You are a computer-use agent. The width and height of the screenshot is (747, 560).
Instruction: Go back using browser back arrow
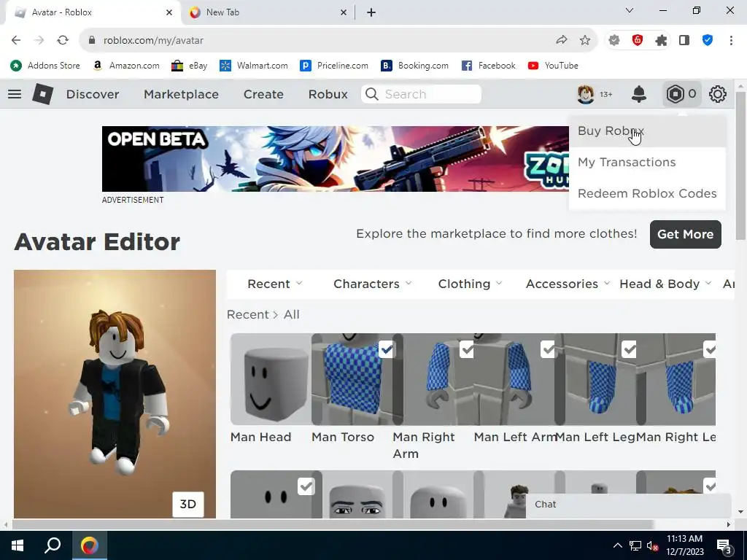[16, 41]
